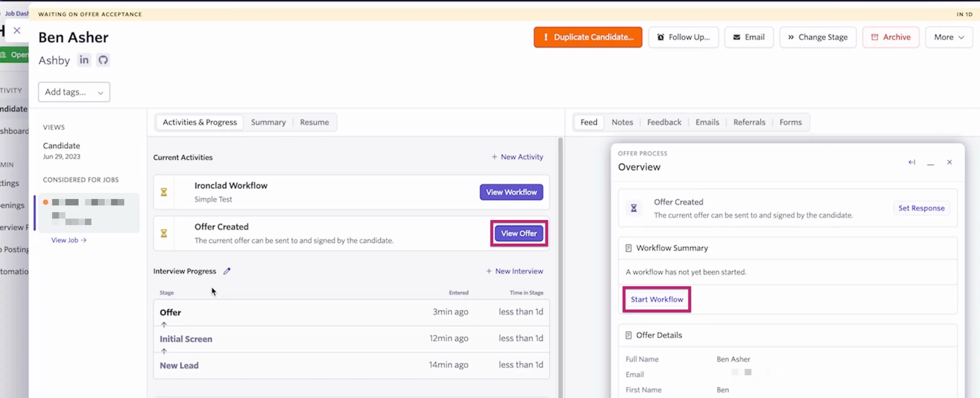Viewport: 980px width, 398px height.
Task: Switch to the Emails tab
Action: tap(707, 122)
